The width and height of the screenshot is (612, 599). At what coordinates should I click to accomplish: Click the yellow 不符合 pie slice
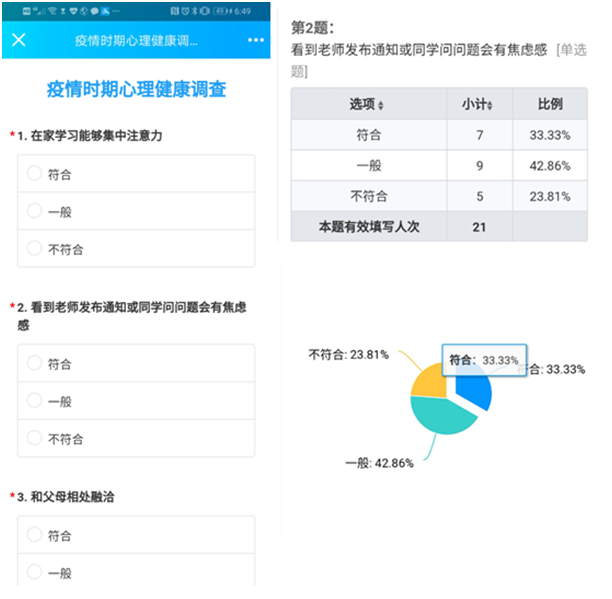click(427, 385)
